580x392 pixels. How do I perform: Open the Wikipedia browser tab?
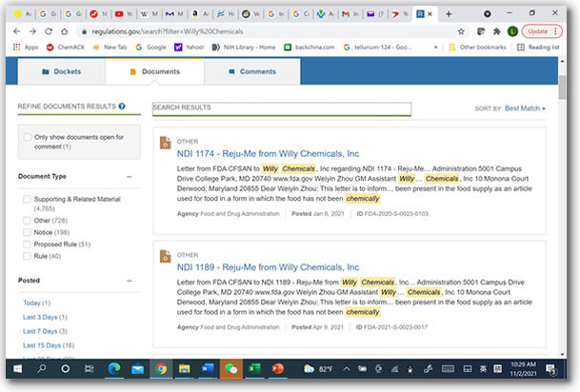[x=149, y=14]
